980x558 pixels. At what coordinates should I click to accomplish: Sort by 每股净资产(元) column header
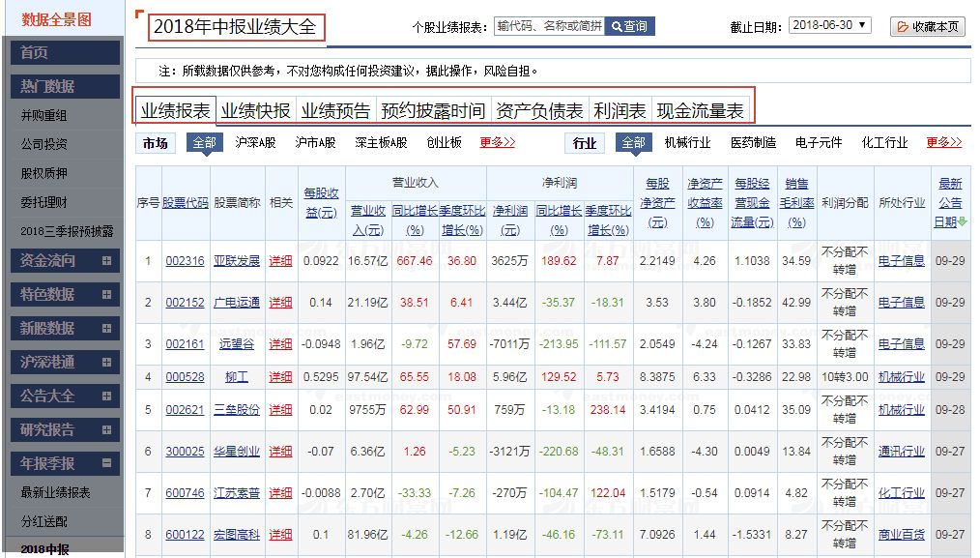pos(657,203)
